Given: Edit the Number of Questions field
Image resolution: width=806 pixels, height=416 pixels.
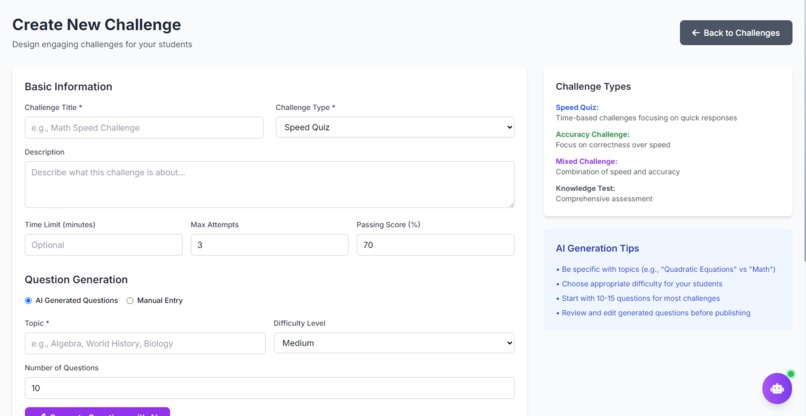Looking at the screenshot, I should (x=269, y=388).
